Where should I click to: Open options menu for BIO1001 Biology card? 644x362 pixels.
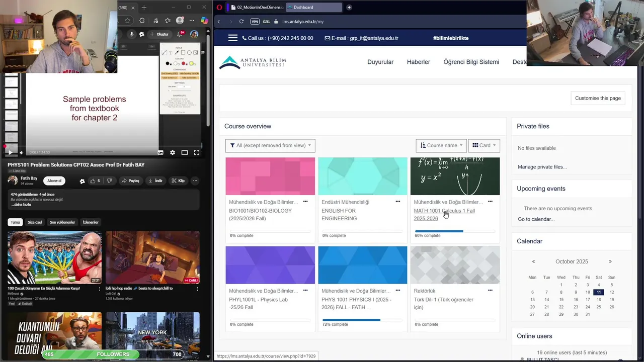pos(305,202)
